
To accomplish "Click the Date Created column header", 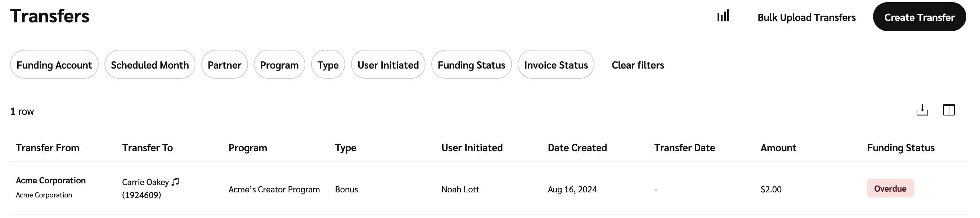I will click(577, 148).
